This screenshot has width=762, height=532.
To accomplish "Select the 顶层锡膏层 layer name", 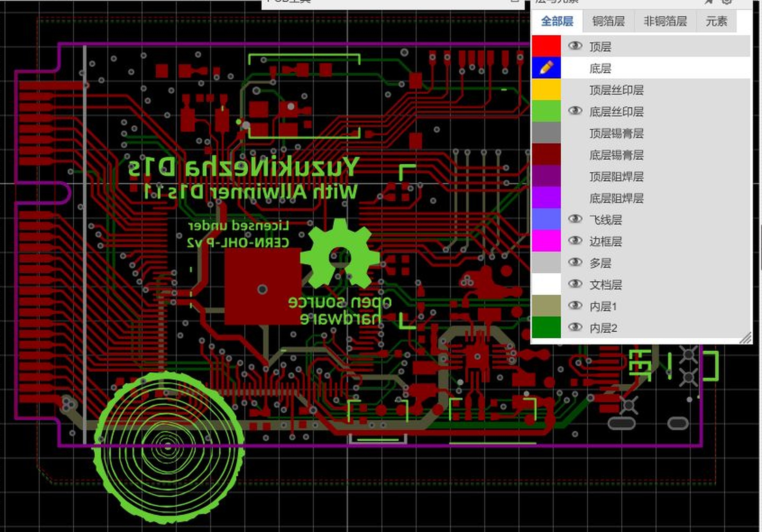I will click(616, 133).
